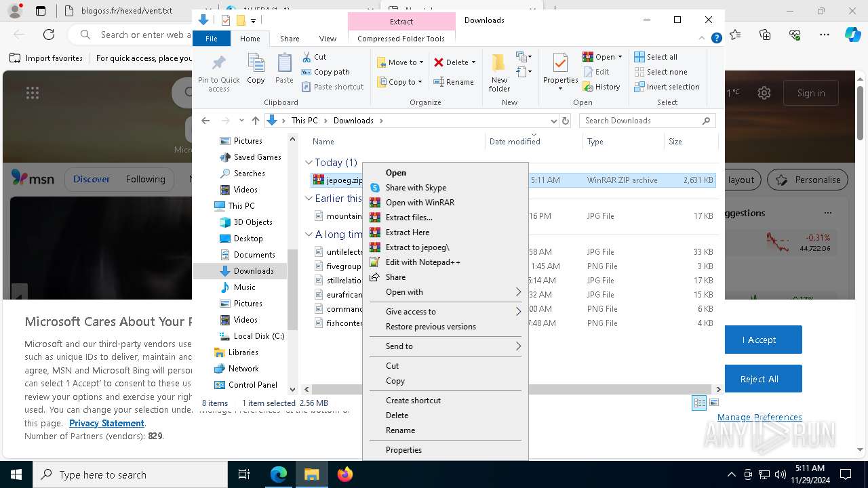Collapse the A long time ago group

pos(309,235)
